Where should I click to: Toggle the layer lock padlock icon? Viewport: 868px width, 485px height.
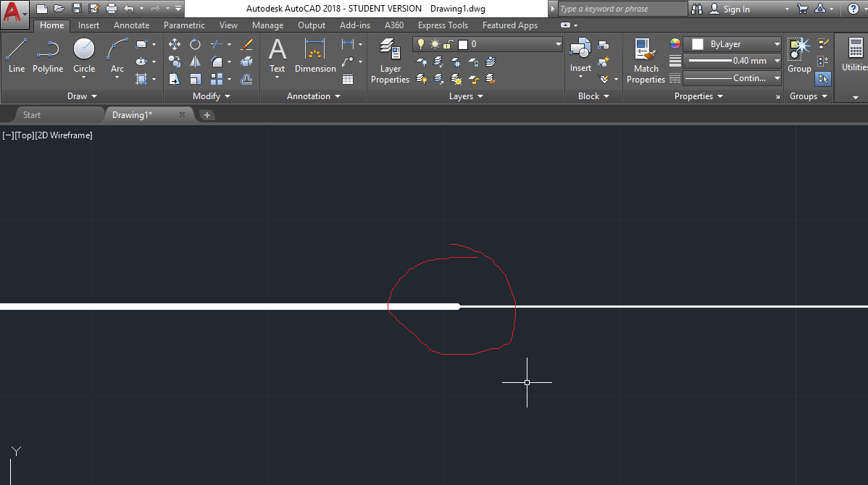(x=447, y=44)
